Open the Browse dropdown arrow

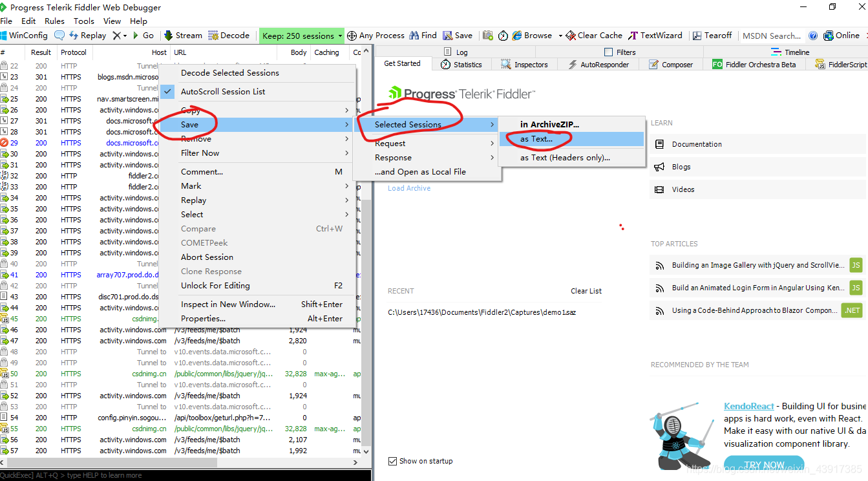[560, 36]
